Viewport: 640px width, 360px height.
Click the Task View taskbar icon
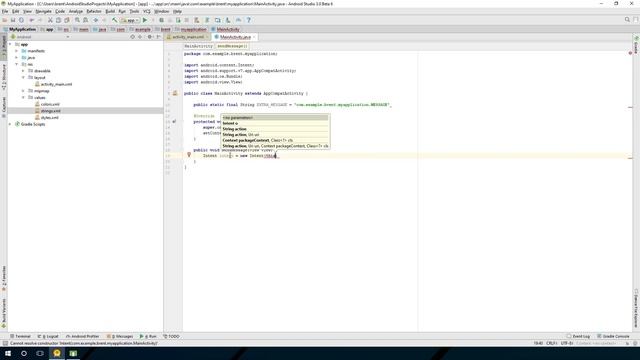click(40, 353)
